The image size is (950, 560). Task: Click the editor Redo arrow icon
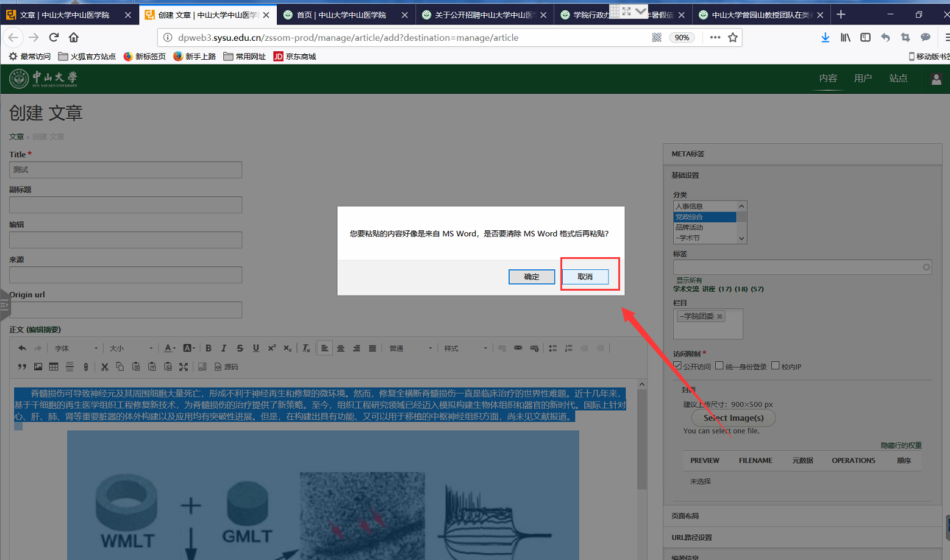tap(38, 348)
